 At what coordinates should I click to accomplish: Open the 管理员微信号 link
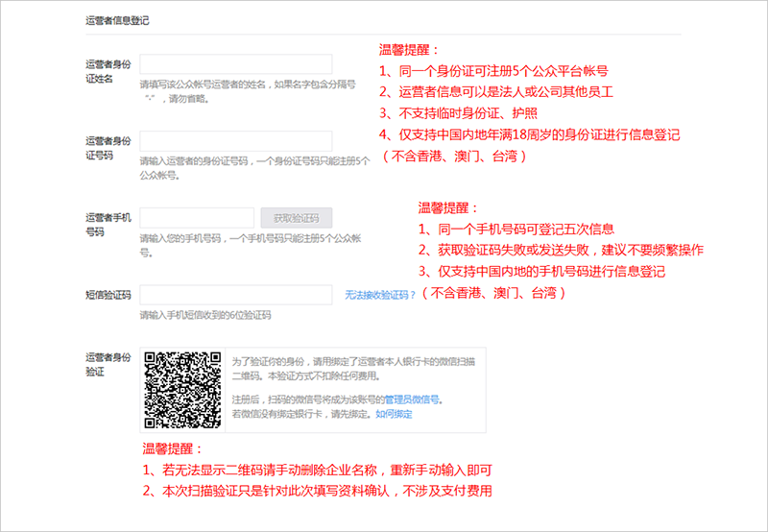point(413,399)
